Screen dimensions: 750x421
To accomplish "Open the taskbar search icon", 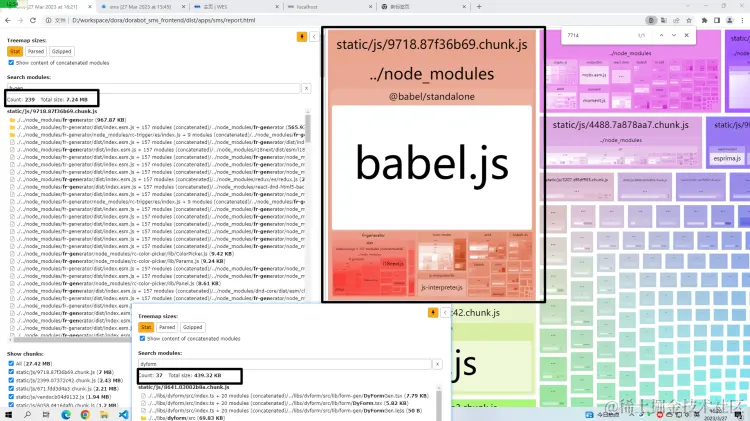I will click(x=27, y=415).
